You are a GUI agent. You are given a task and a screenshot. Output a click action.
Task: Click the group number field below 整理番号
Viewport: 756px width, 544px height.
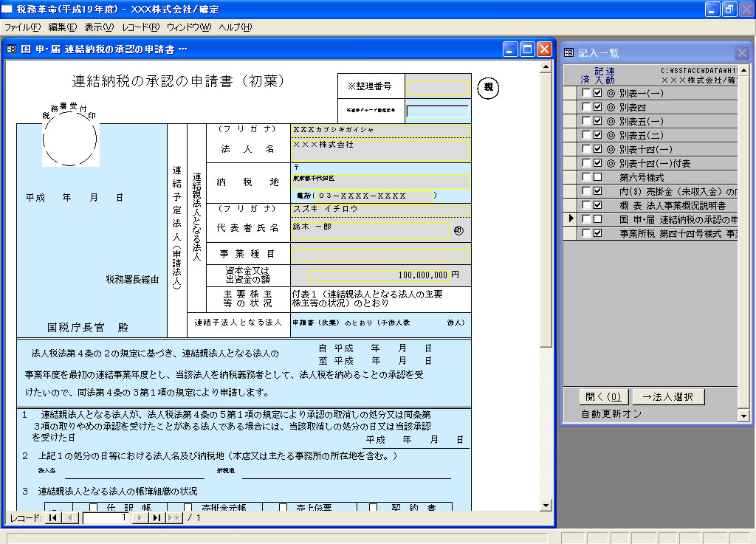437,111
